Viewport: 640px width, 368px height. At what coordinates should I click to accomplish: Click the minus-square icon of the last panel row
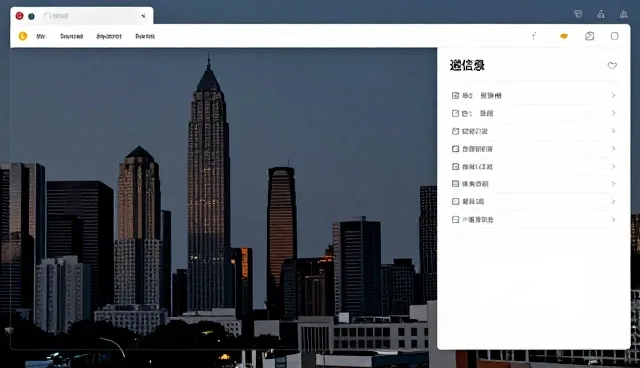coord(456,219)
